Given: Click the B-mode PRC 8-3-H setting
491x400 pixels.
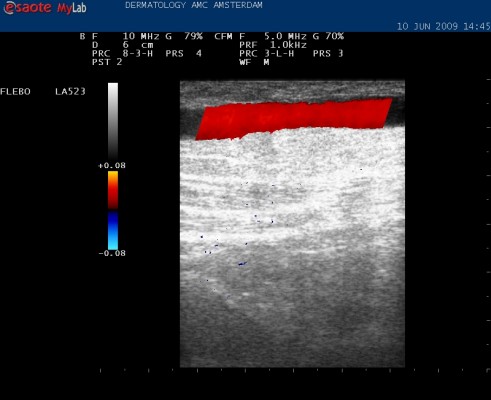Looking at the screenshot, I should coord(122,53).
